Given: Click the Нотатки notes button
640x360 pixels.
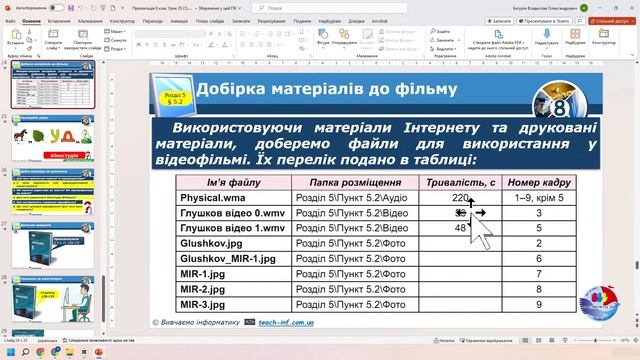Looking at the screenshot, I should (x=444, y=340).
